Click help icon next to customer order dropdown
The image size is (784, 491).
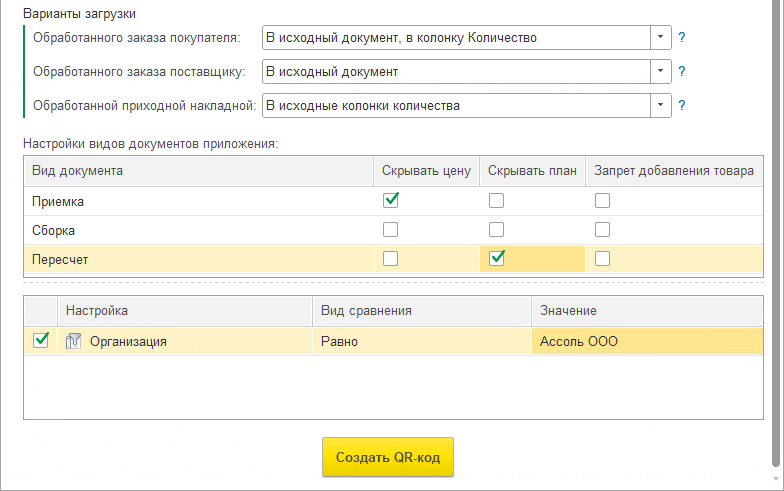coord(682,38)
